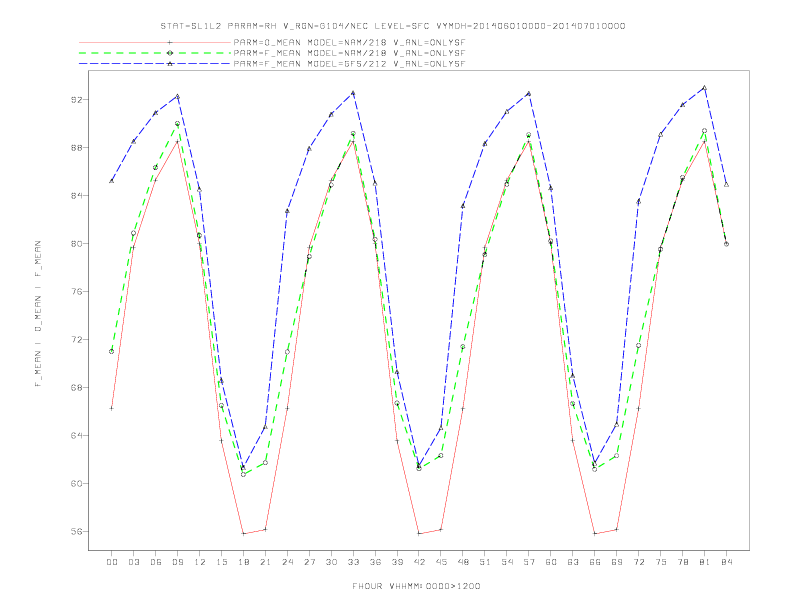The height and width of the screenshot is (612, 792).
Task: Click the chart title starting STAT=SL1L2 PARAM=RH
Action: pyautogui.click(x=393, y=26)
